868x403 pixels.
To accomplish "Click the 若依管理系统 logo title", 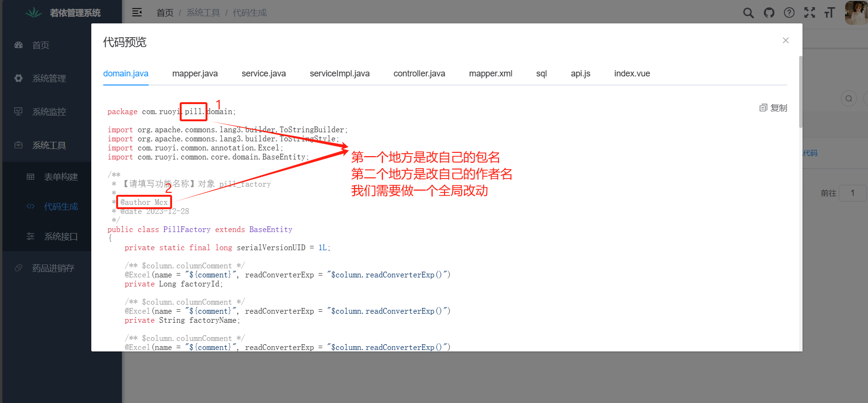I will tap(75, 13).
